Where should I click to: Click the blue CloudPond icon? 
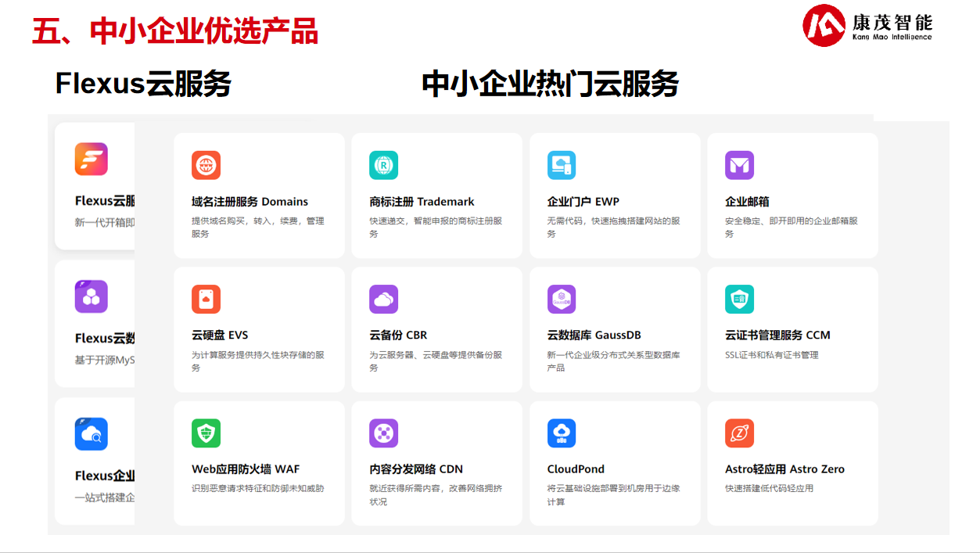(x=561, y=433)
